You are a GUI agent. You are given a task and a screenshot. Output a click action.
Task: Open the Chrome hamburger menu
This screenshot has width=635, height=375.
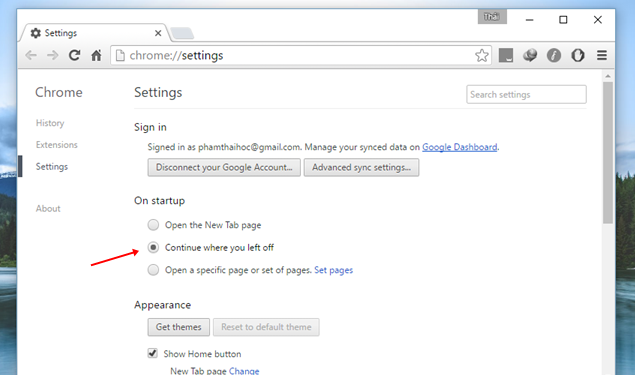click(x=602, y=55)
